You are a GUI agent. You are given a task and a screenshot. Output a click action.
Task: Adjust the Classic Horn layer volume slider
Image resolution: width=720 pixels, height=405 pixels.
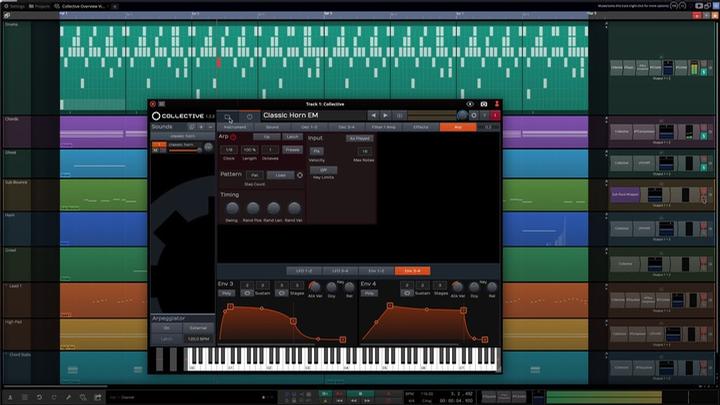(184, 151)
